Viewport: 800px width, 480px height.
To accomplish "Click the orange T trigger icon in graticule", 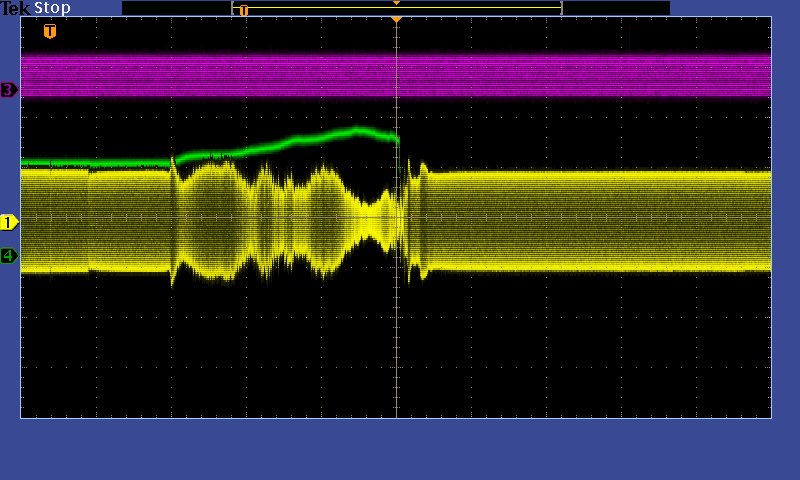I will coord(50,31).
